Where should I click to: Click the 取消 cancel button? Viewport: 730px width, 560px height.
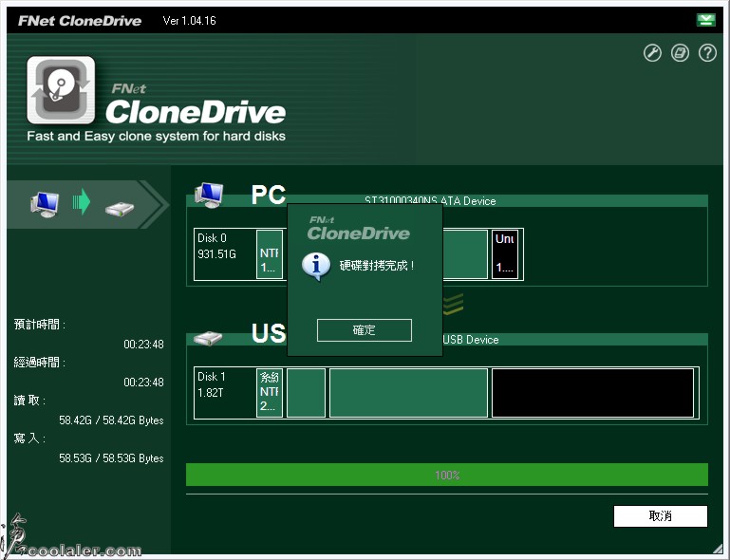click(x=660, y=515)
